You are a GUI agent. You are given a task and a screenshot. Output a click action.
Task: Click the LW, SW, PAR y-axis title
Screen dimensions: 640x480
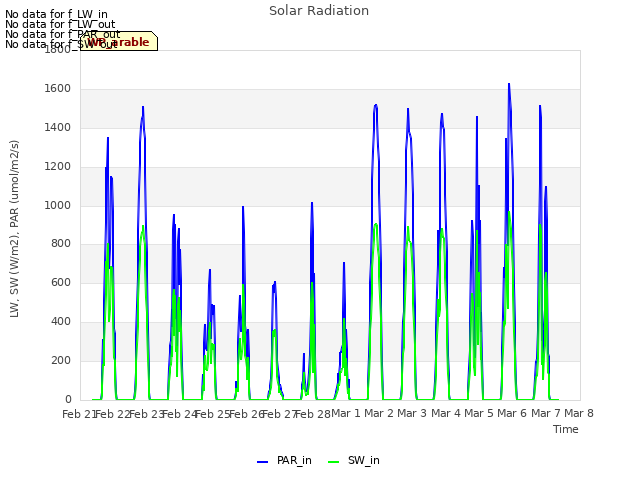[14, 229]
